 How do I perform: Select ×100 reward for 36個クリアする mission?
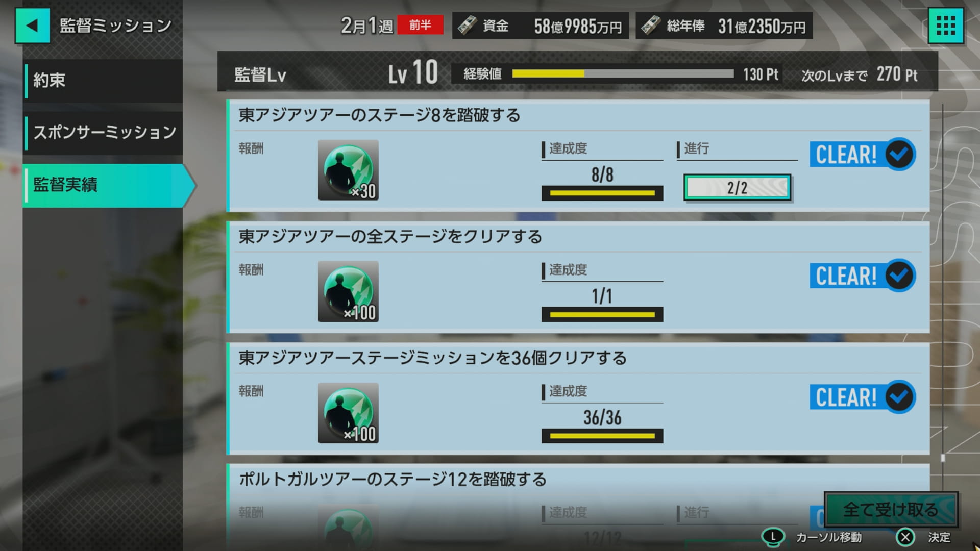coord(348,413)
